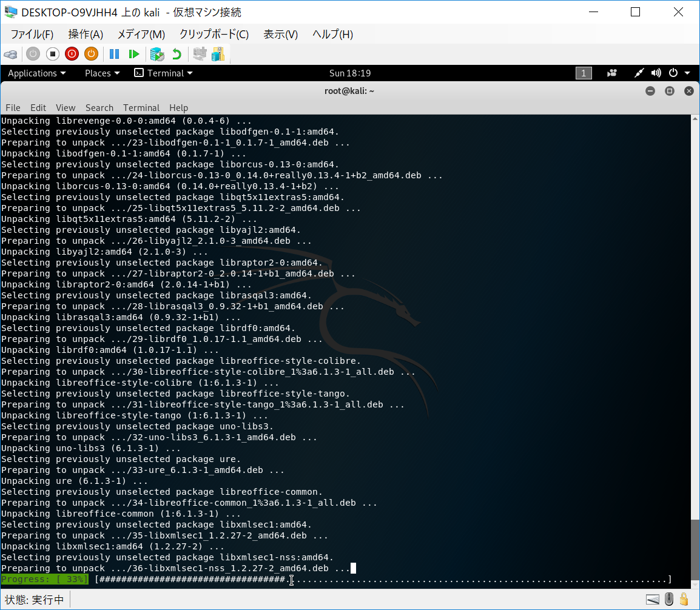Select workspace 1 switcher box
The image size is (700, 610).
click(x=583, y=73)
